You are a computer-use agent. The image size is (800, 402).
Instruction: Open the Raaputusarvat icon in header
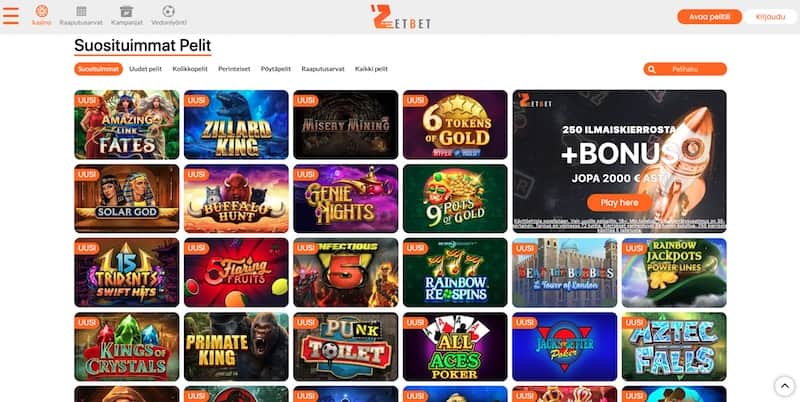click(x=81, y=11)
